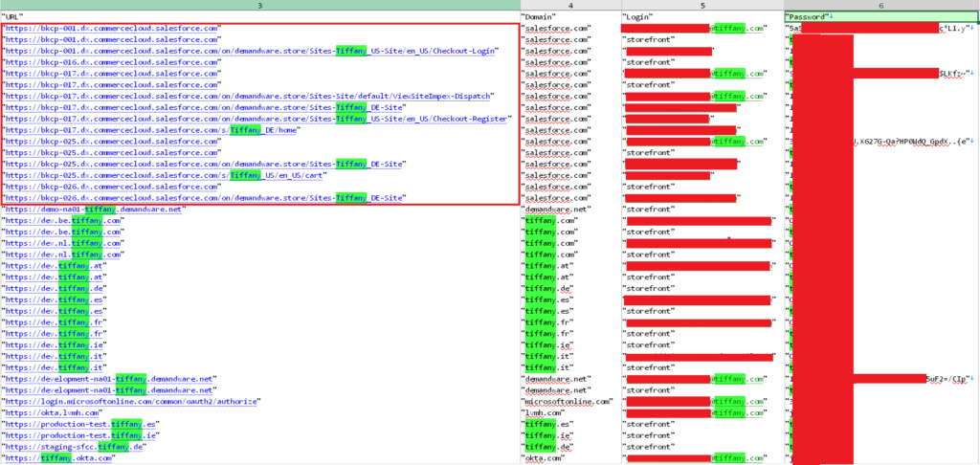Open the bkcp-025 Sites-Tiffany_DE-Site URL
Image resolution: width=980 pixels, height=465 pixels.
205,164
